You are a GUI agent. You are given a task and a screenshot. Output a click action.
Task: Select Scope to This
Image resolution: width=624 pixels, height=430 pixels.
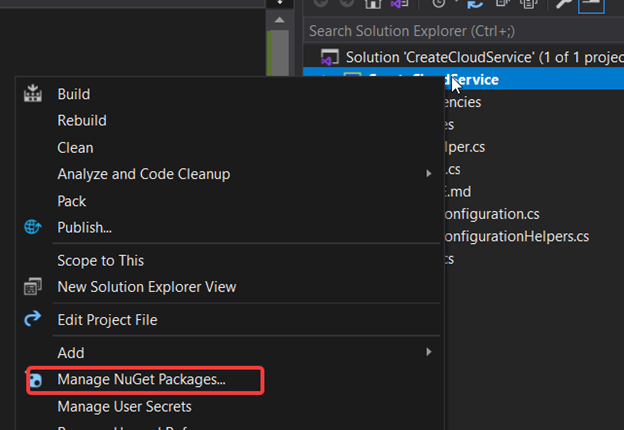101,260
